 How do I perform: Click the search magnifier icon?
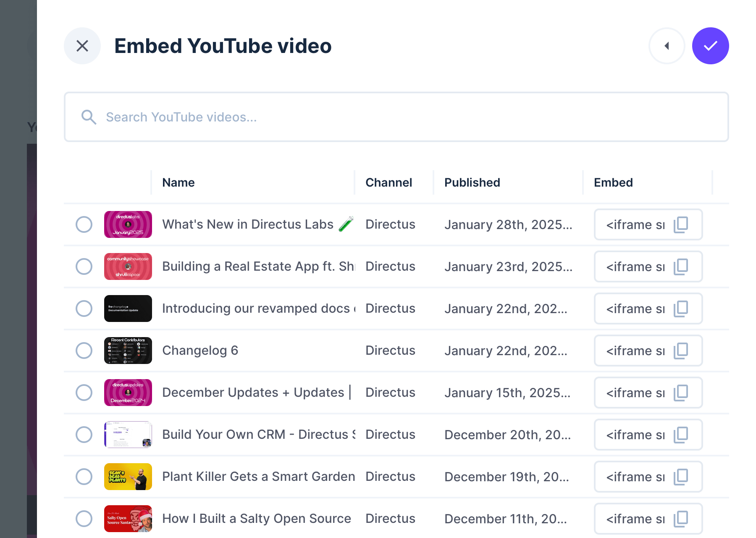pos(89,117)
